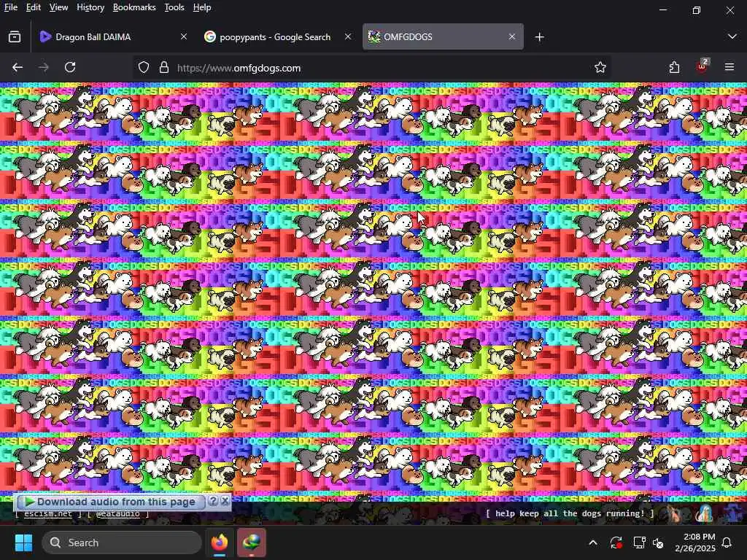Open the network status tray icon

pos(639,542)
